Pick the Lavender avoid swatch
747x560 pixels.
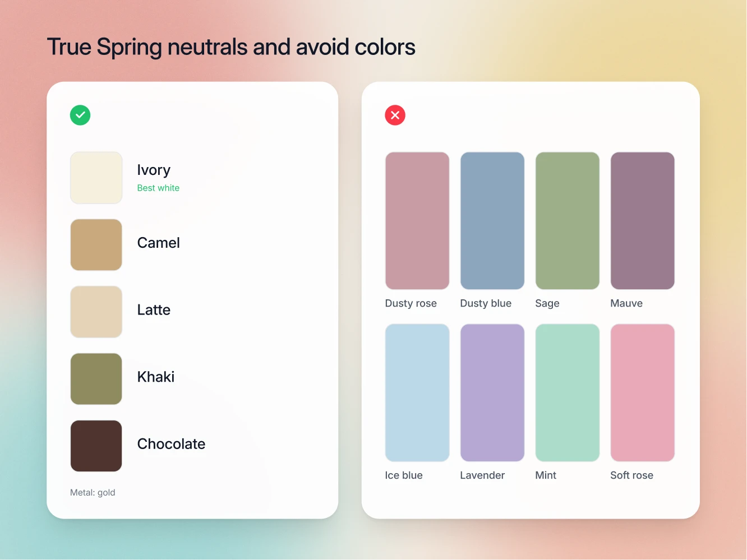(x=492, y=393)
